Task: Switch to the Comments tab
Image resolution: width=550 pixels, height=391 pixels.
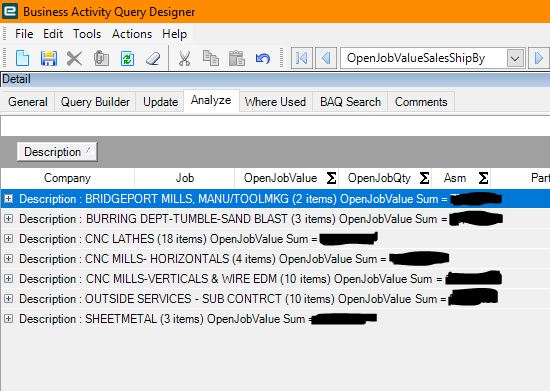Action: coord(421,102)
